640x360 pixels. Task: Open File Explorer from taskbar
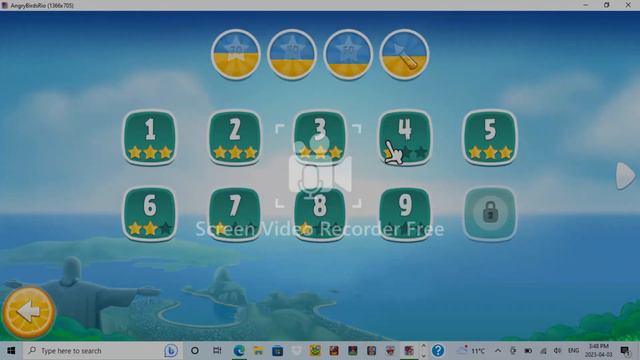[x=258, y=351]
